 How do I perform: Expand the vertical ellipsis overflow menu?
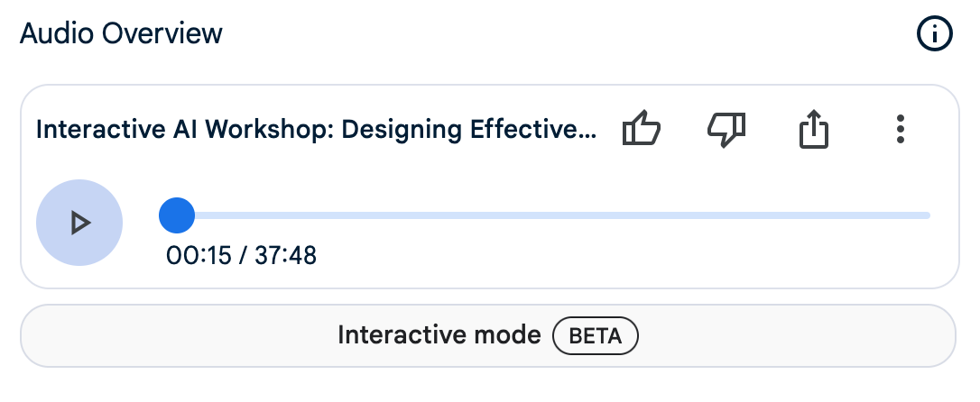point(900,129)
